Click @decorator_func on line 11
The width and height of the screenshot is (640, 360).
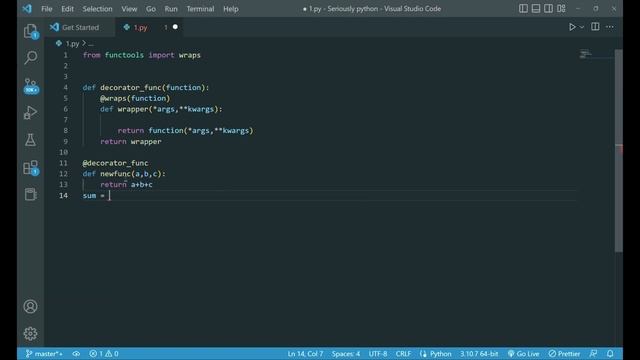click(x=115, y=163)
